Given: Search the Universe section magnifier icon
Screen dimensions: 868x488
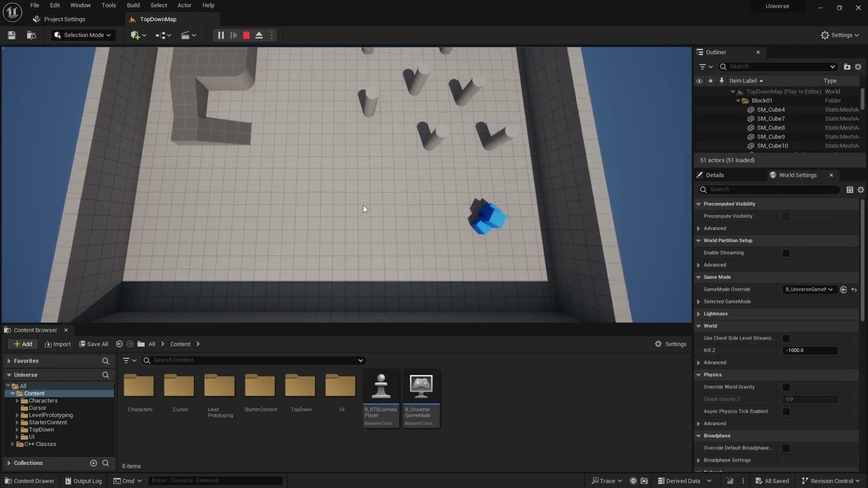Looking at the screenshot, I should coord(105,375).
